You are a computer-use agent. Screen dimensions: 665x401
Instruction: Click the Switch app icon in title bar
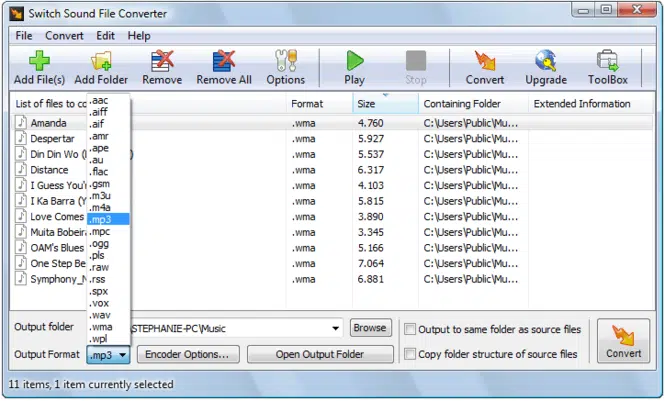(x=17, y=14)
